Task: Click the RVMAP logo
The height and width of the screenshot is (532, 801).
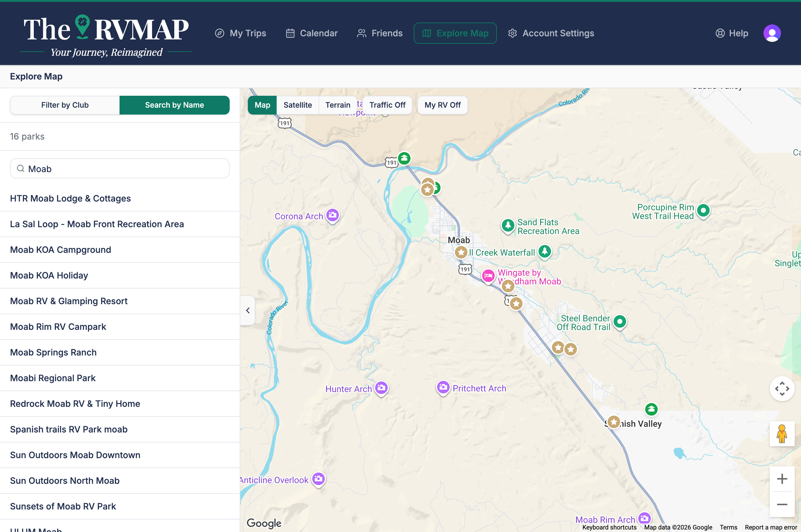Action: pyautogui.click(x=106, y=36)
